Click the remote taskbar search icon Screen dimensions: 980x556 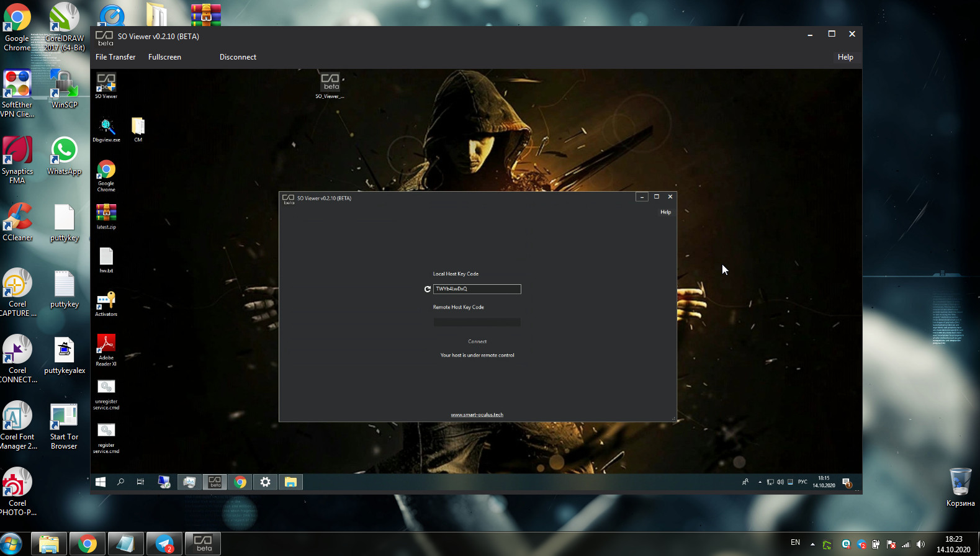tap(120, 482)
